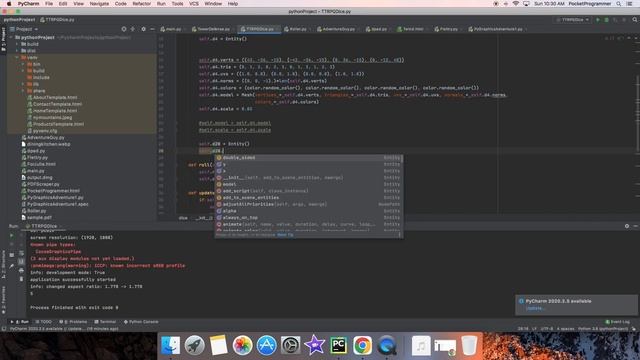Choose the model suggestion in the completion list
The height and width of the screenshot is (360, 640).
[309, 184]
